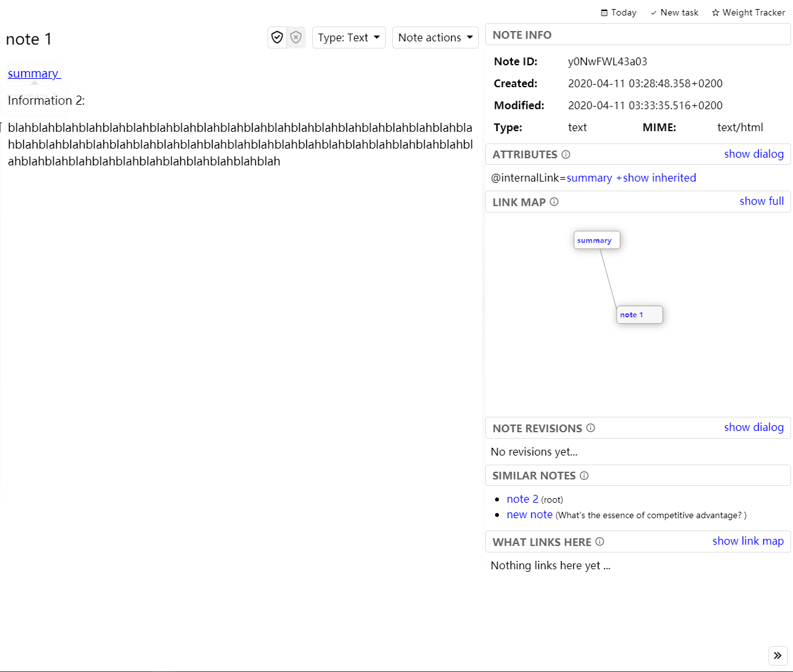Open show dialog link in Note Revisions
The image size is (793, 672).
pyautogui.click(x=754, y=427)
